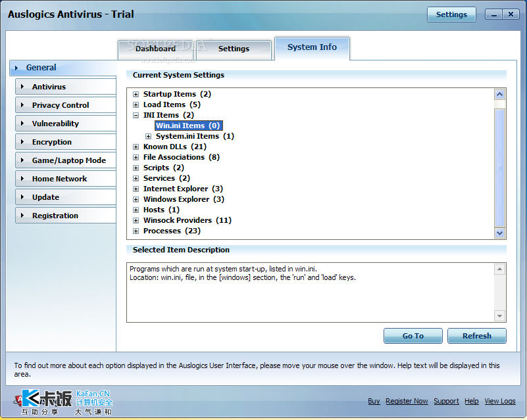
Task: Select the Startup Items (2) label
Action: point(177,94)
